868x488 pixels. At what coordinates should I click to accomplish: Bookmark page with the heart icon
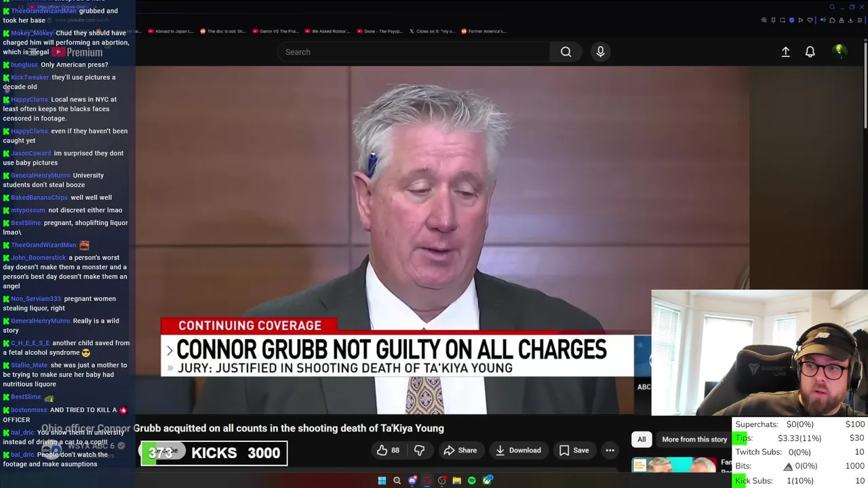[810, 20]
